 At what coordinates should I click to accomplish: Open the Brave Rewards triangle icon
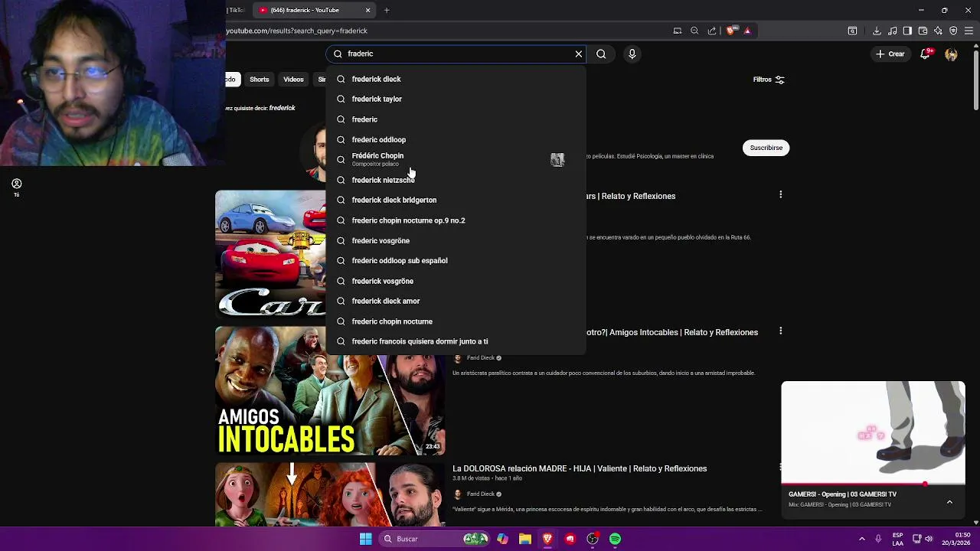747,31
